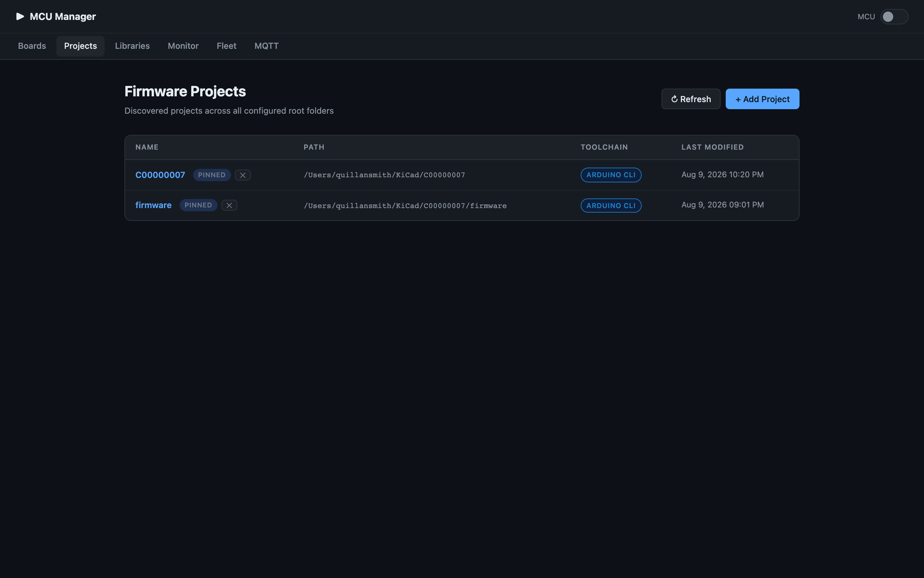The width and height of the screenshot is (924, 578).
Task: Click the Refresh button
Action: (x=691, y=99)
